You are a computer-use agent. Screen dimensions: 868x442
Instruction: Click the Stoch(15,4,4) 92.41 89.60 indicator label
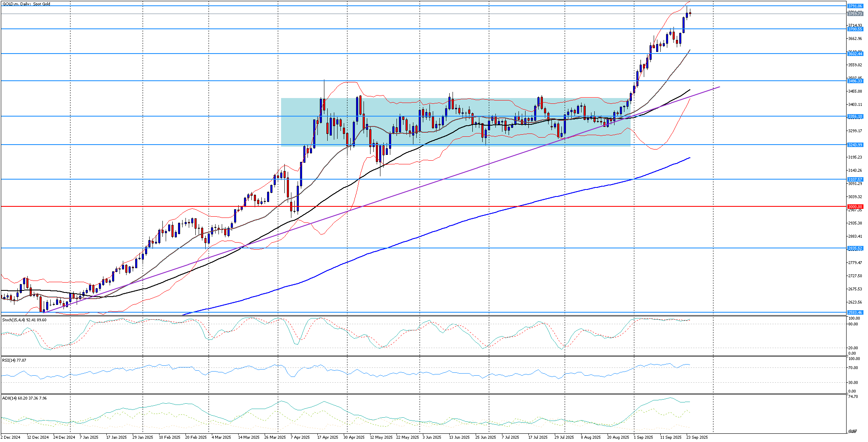[24, 320]
